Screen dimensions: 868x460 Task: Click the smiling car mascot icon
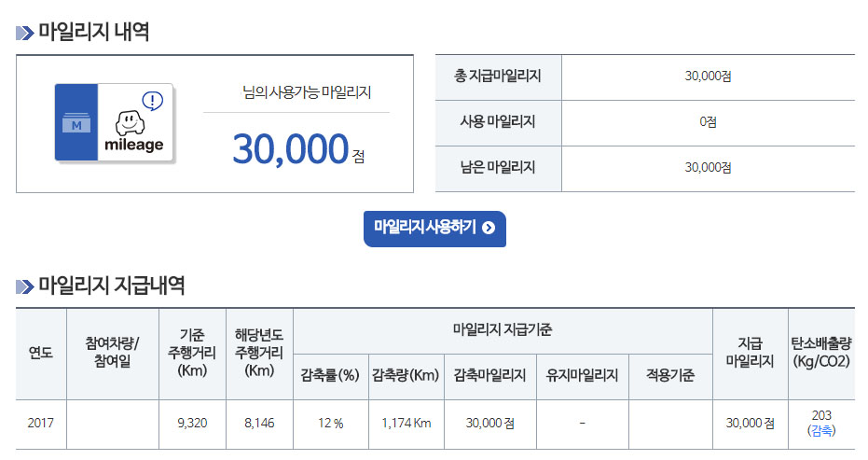[x=131, y=123]
